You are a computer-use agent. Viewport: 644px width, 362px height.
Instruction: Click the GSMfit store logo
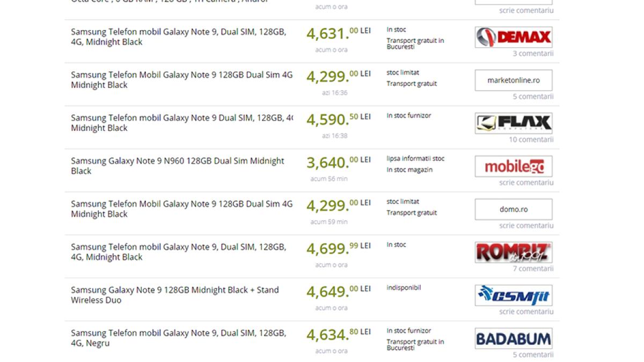tap(513, 295)
